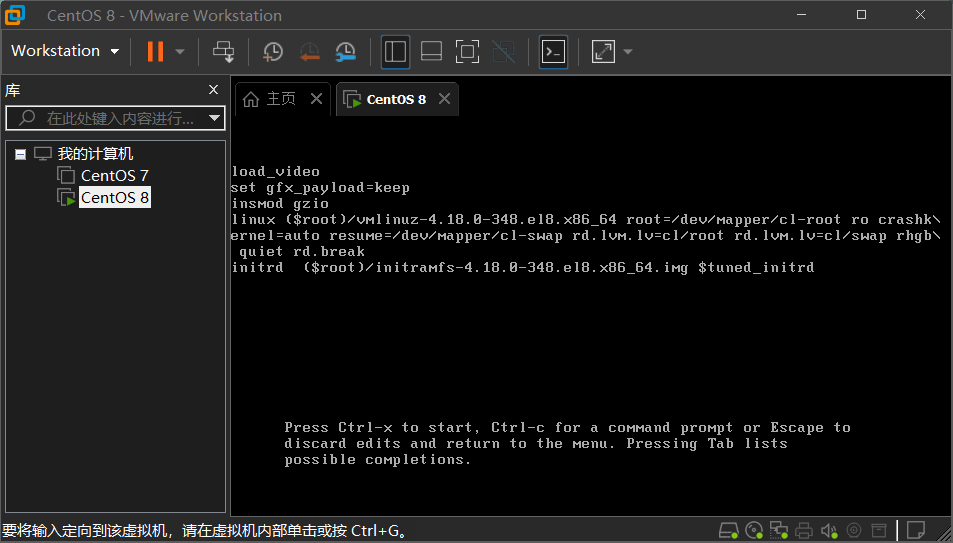Screen dimensions: 953x543
Task: Click the CD/DVD drive status icon
Action: click(754, 530)
